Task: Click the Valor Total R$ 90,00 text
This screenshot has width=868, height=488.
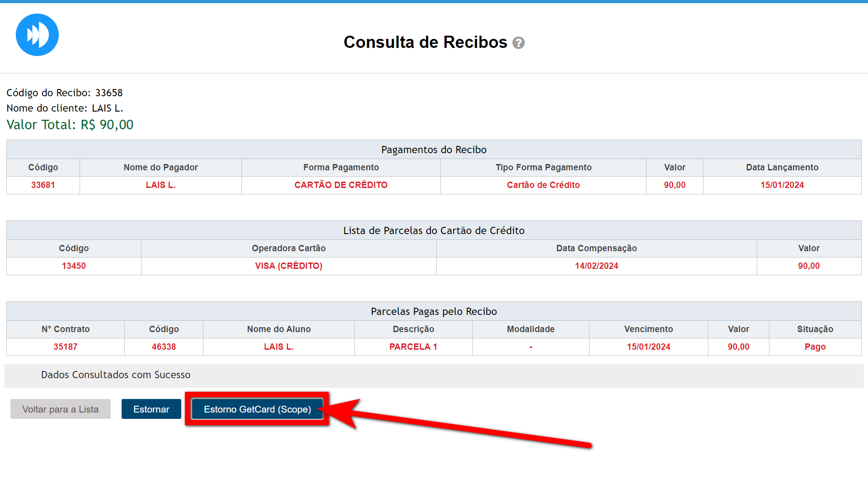Action: (x=70, y=125)
